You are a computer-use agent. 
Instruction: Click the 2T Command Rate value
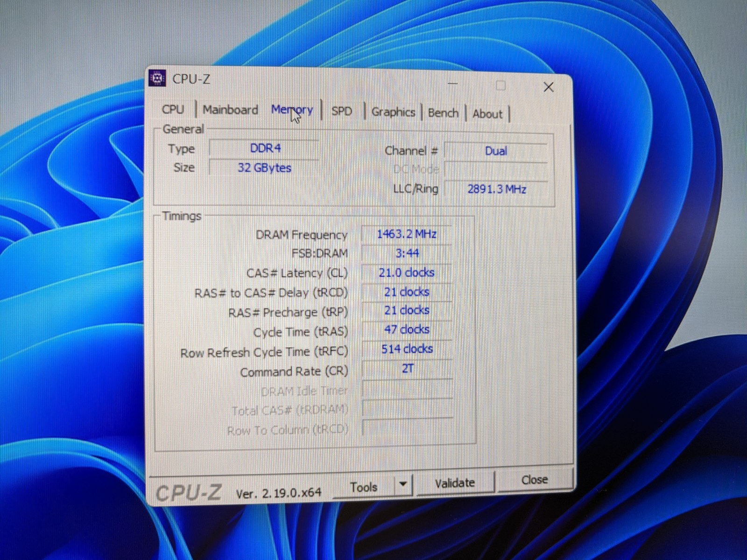tap(408, 369)
